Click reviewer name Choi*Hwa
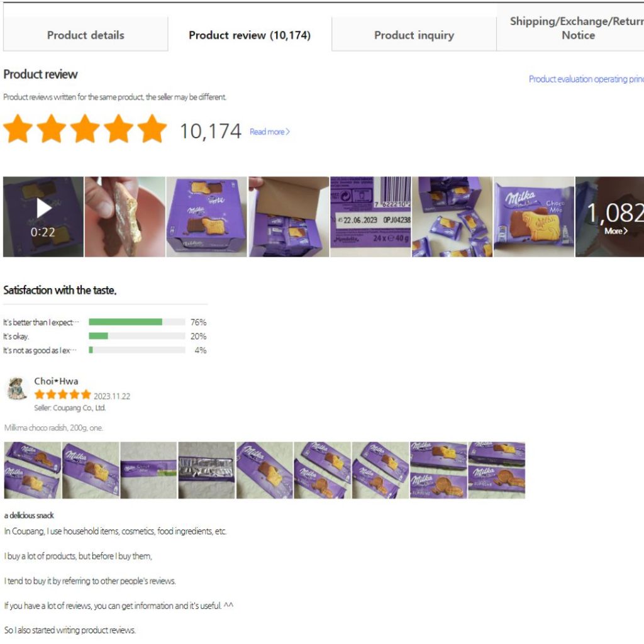The height and width of the screenshot is (644, 644). coord(56,381)
